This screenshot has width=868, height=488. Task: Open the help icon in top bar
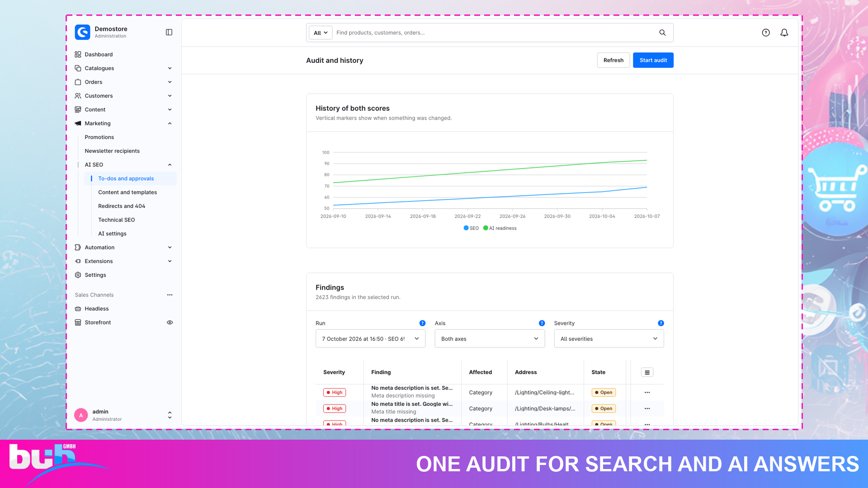click(766, 33)
